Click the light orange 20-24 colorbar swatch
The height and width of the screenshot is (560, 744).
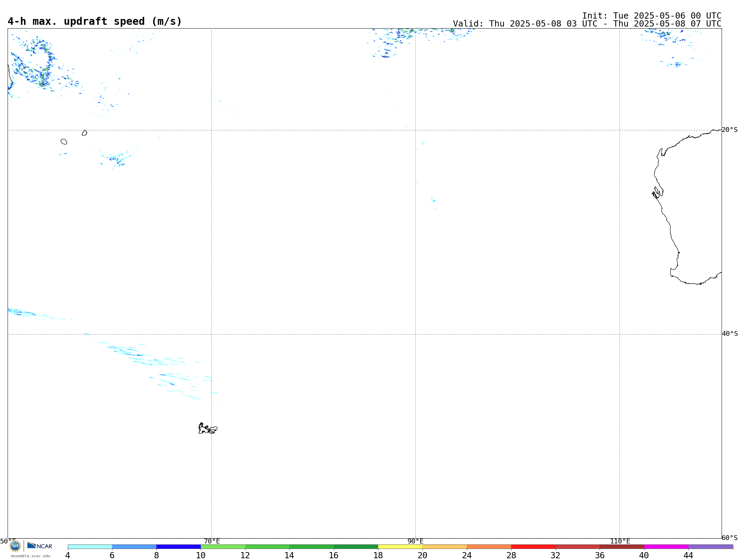(x=445, y=547)
